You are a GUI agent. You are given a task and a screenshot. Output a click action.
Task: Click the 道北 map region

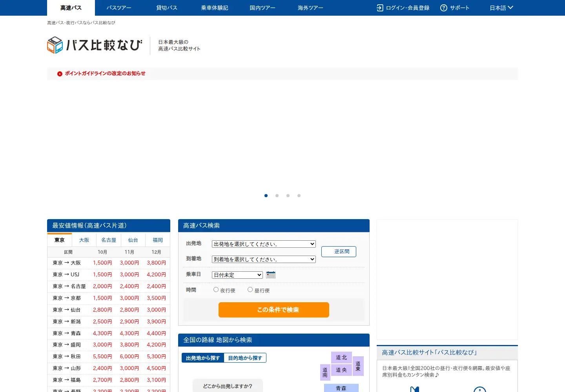coord(341,358)
